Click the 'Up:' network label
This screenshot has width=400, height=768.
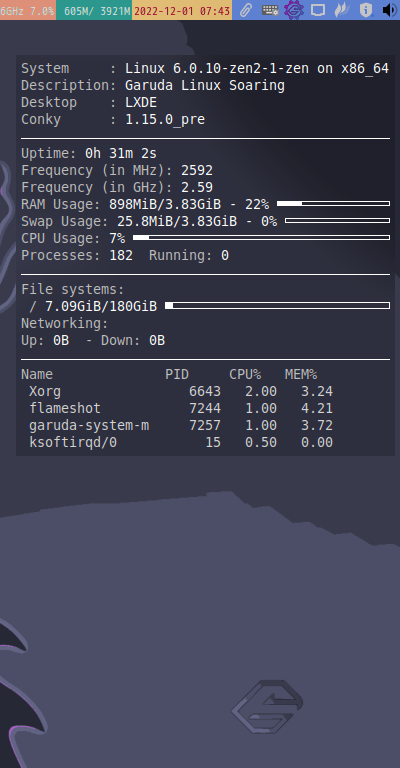(x=33, y=341)
